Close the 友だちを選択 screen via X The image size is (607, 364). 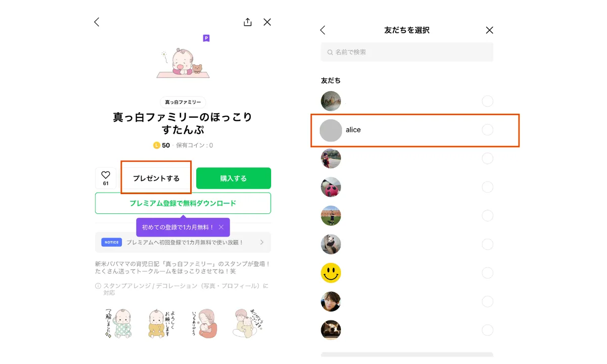[489, 30]
